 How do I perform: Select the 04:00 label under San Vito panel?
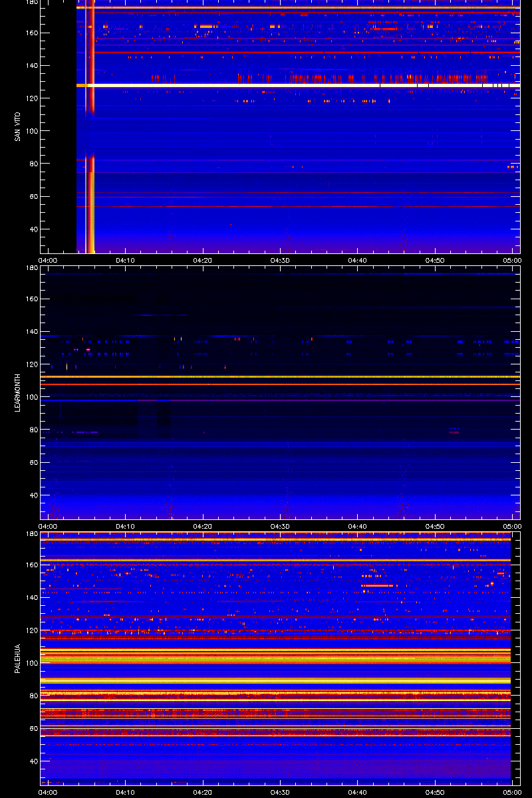coord(48,260)
